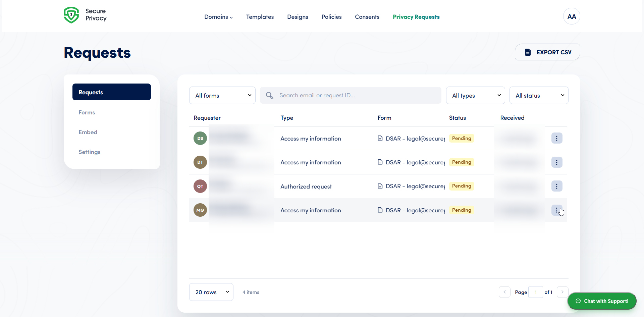Screen dimensions: 644x317
Task: Select Requests in the sidebar
Action: (112, 92)
